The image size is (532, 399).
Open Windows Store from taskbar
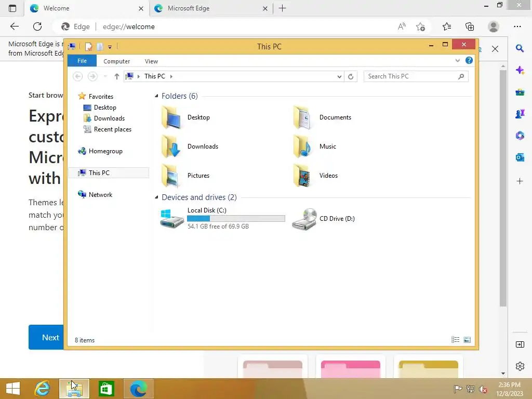coord(106,389)
